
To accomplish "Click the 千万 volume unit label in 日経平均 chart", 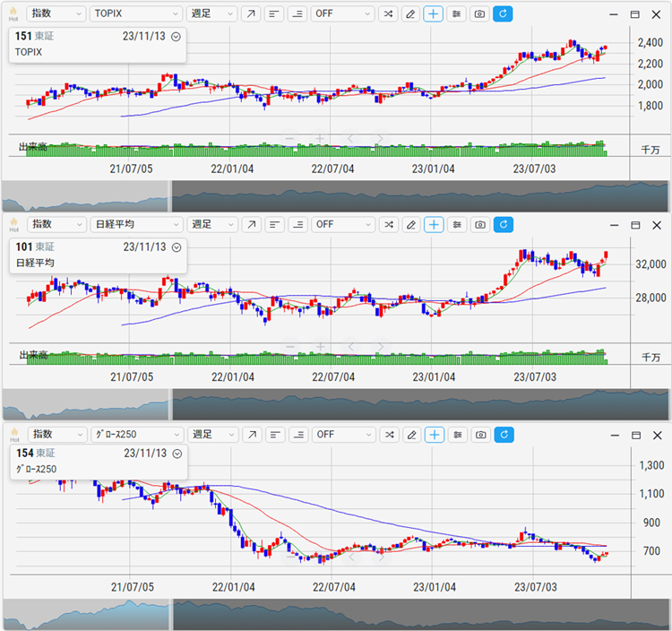I will (x=650, y=358).
